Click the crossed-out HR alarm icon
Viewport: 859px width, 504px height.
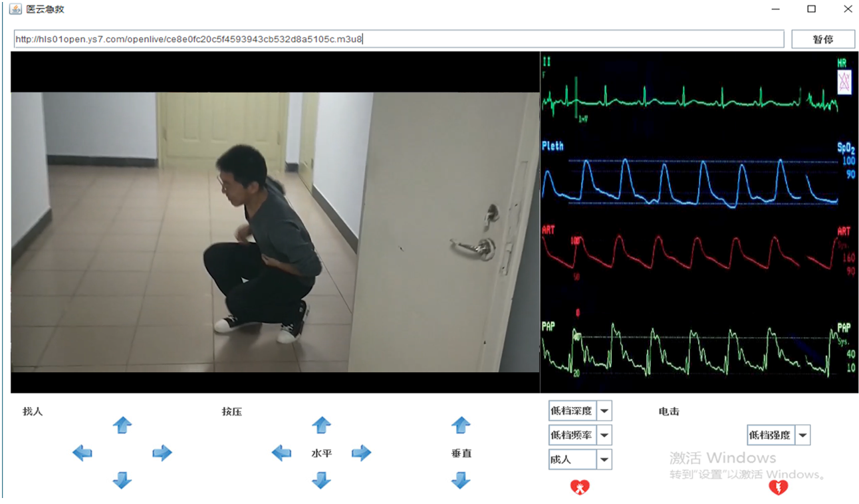(844, 83)
